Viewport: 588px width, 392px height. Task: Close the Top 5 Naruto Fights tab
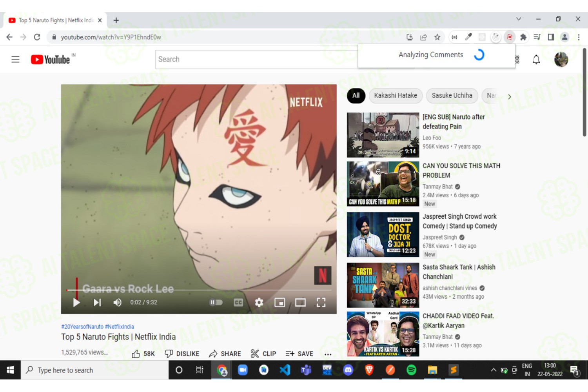click(100, 20)
